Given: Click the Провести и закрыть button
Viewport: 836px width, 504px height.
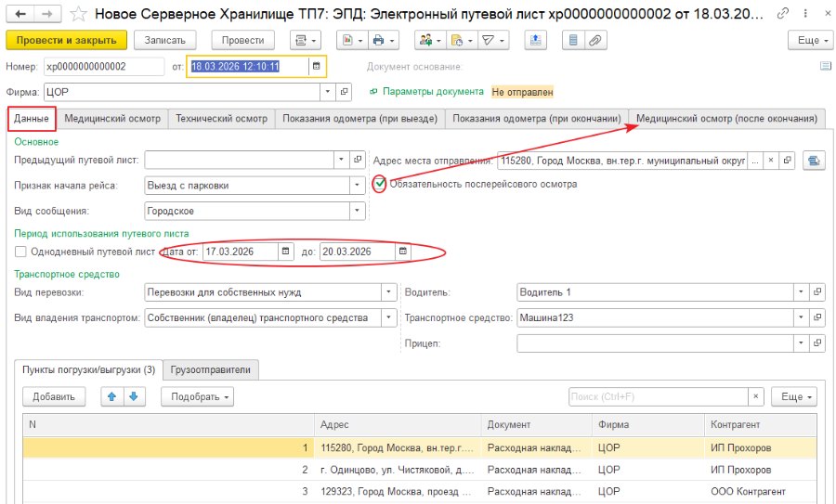Looking at the screenshot, I should [66, 40].
